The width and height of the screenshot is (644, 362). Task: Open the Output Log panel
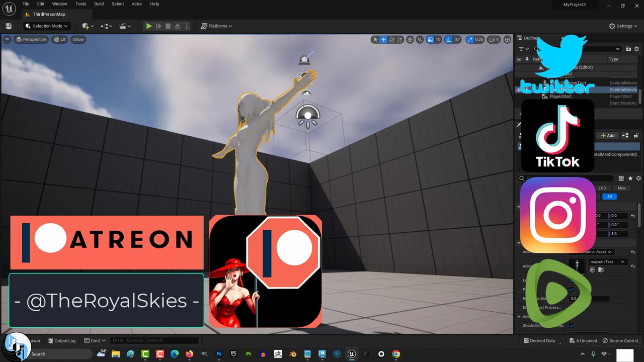tap(61, 340)
